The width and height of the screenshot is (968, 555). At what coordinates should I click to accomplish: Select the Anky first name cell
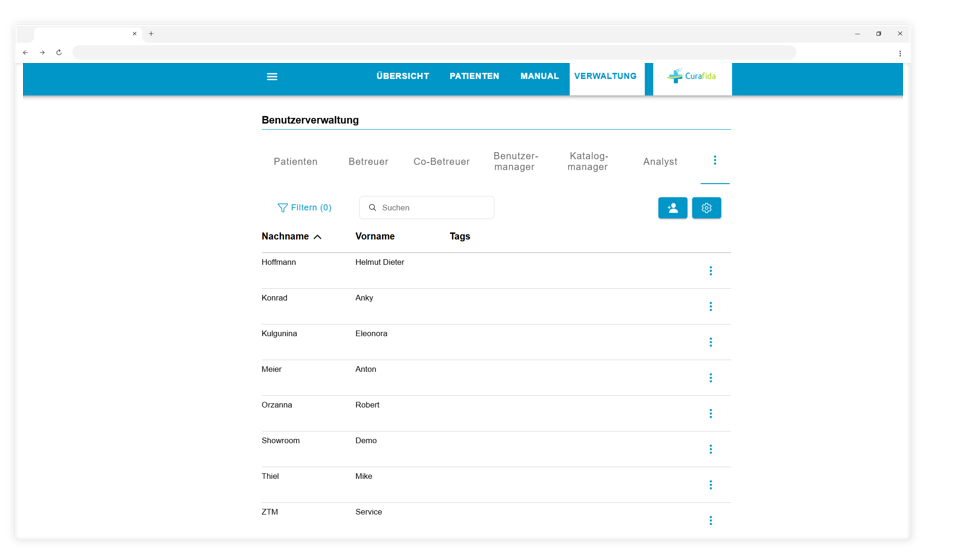click(x=364, y=298)
